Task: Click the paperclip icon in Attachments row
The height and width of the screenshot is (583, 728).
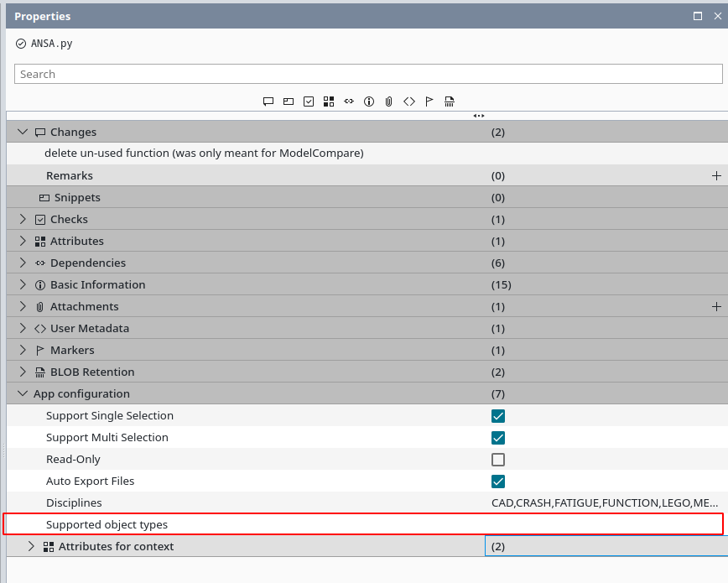Action: pyautogui.click(x=40, y=307)
